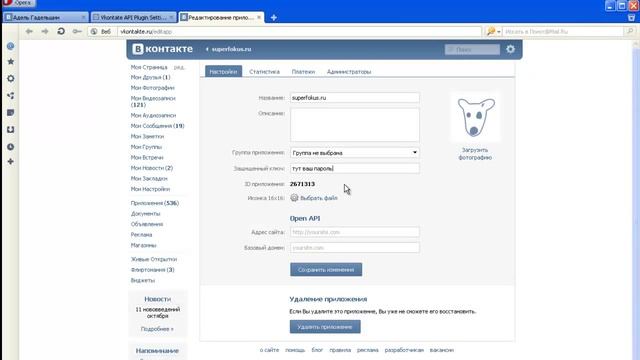Open the notes icon in Opera sidebar

pos(11,113)
